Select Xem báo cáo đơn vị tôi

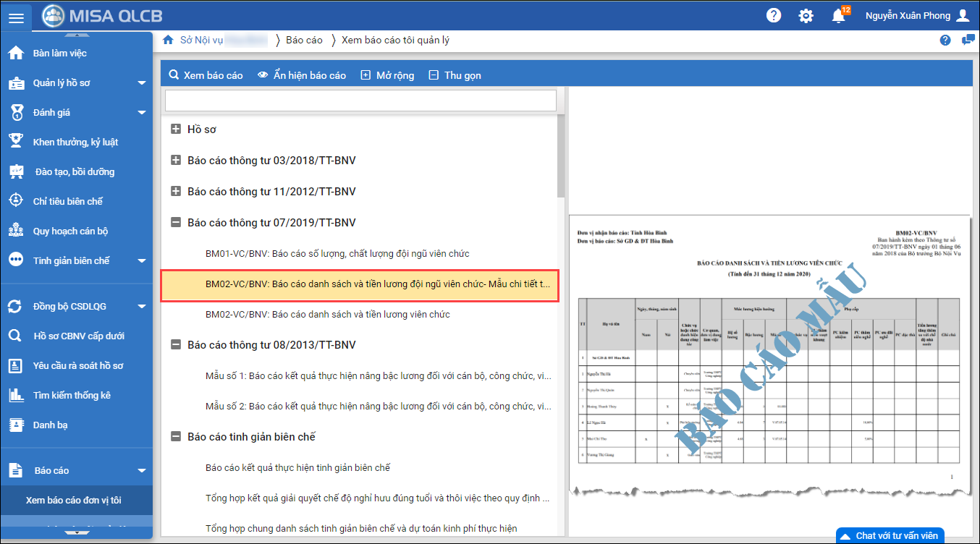(x=74, y=501)
